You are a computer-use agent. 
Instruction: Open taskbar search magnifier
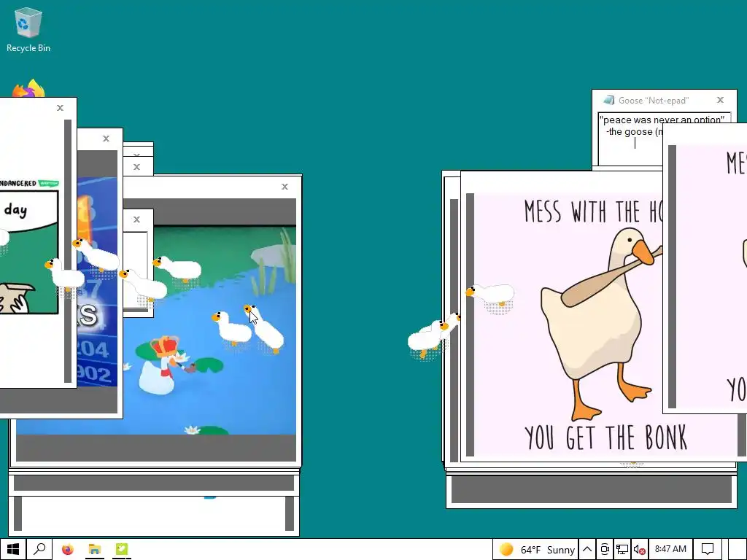pos(39,550)
